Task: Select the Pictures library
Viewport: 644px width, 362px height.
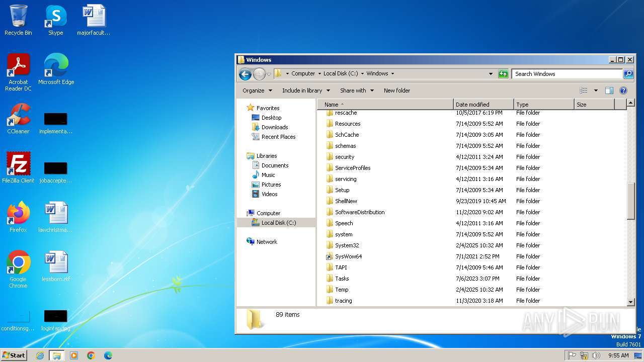Action: [271, 185]
